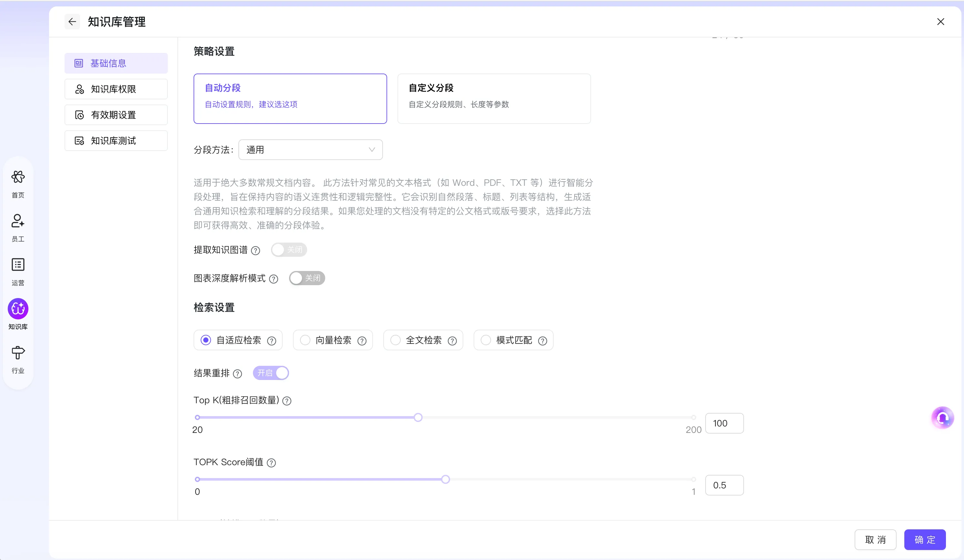Show help for 图表深度解析模式

pos(274,279)
